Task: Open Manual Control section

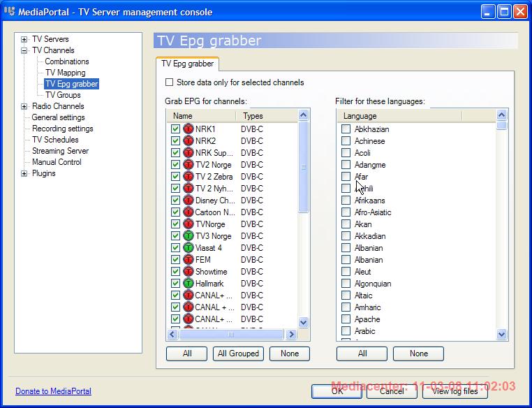Action: coord(57,162)
